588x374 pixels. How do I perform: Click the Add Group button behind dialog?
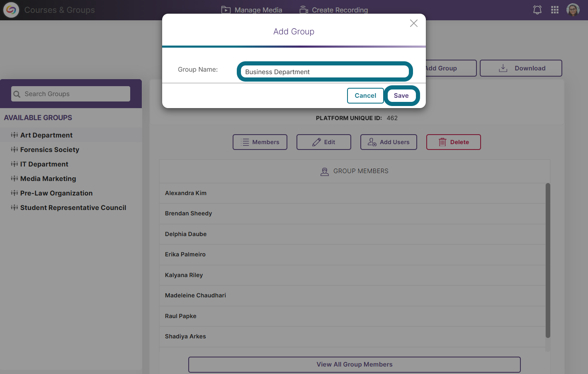click(x=451, y=68)
